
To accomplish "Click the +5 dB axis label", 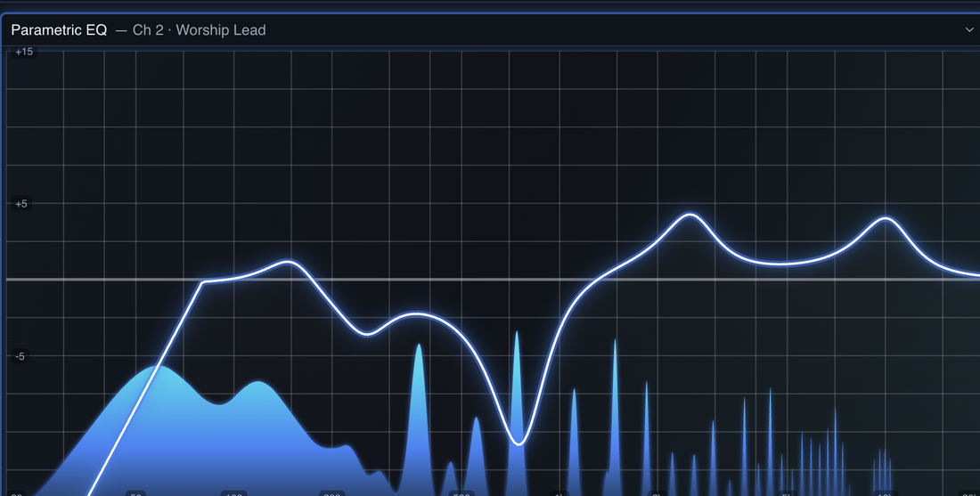I will (20, 204).
